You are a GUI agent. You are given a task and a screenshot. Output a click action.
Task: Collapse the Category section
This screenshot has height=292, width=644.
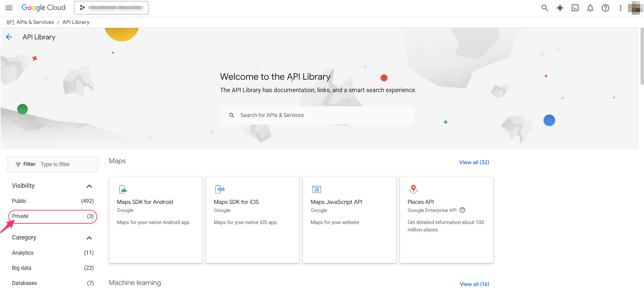(x=89, y=238)
